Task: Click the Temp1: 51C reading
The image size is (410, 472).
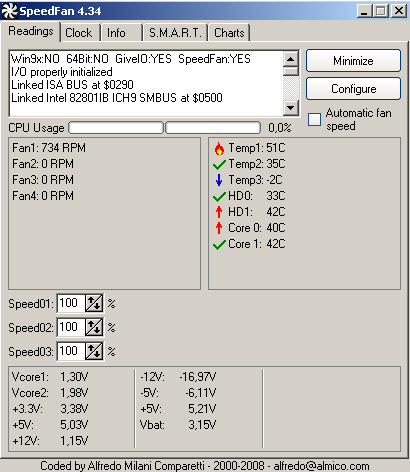Action: [x=257, y=148]
